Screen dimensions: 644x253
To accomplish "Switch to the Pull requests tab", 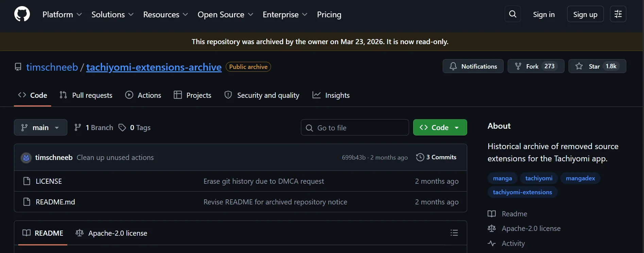I will click(86, 95).
